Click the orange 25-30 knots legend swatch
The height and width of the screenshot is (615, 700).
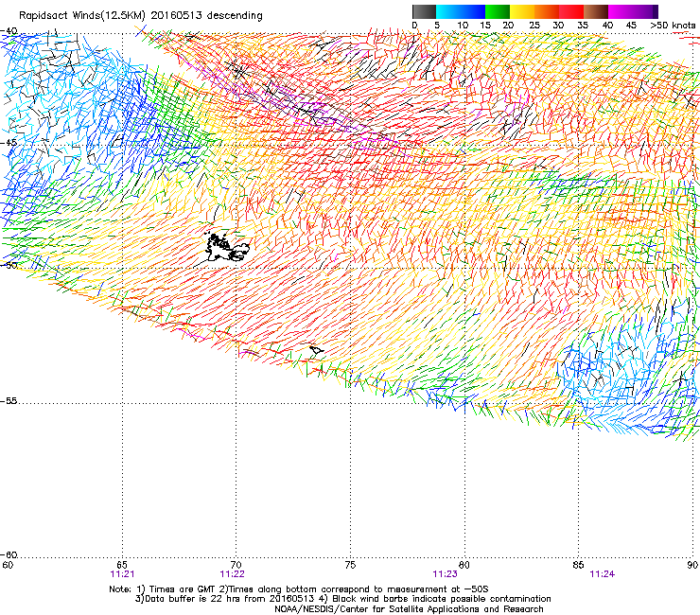547,11
